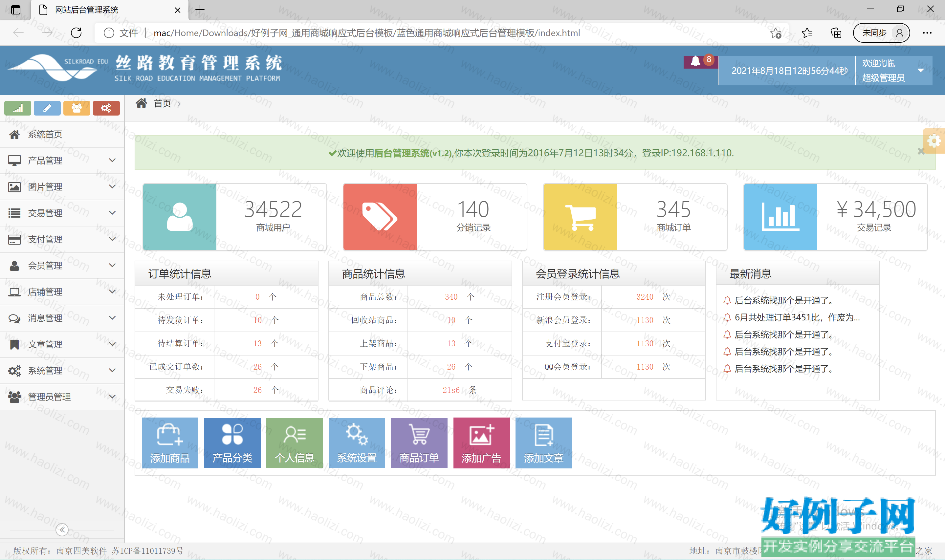Click the red gears settings shortcut icon
945x560 pixels.
point(106,108)
